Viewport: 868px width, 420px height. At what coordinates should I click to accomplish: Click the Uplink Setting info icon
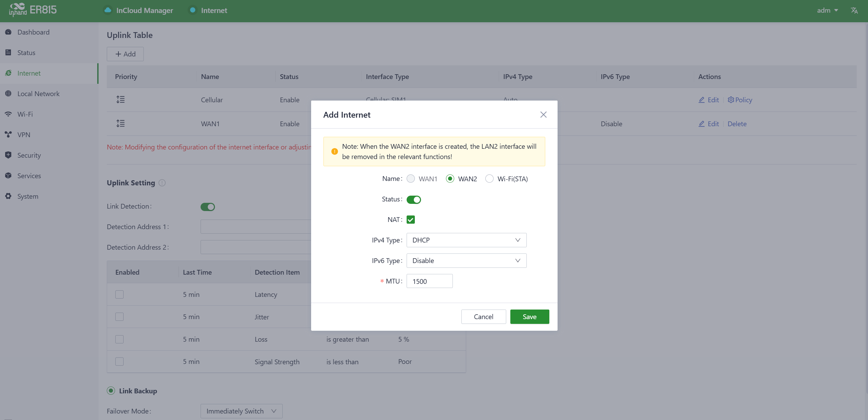pyautogui.click(x=162, y=183)
